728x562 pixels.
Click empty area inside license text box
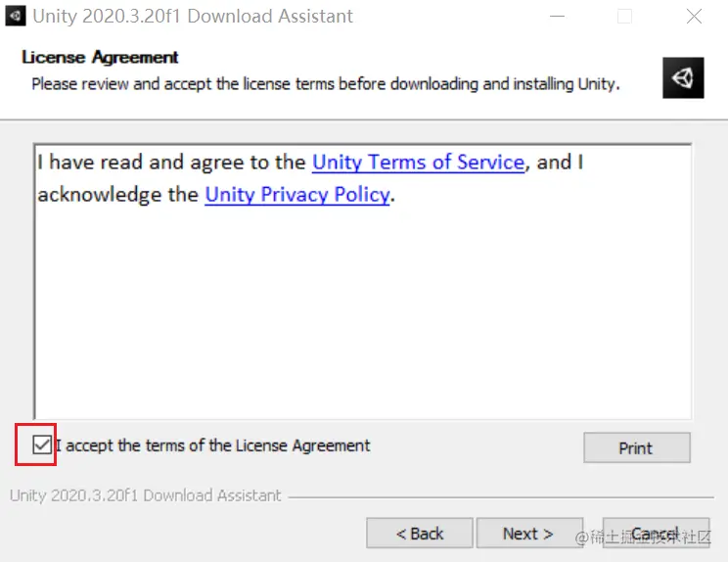tap(362, 313)
